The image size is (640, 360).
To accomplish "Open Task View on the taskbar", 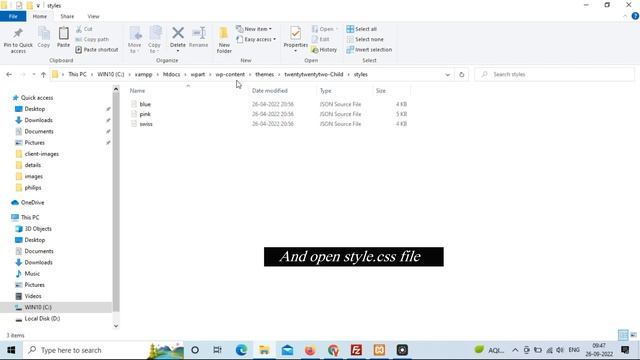I will click(218, 350).
